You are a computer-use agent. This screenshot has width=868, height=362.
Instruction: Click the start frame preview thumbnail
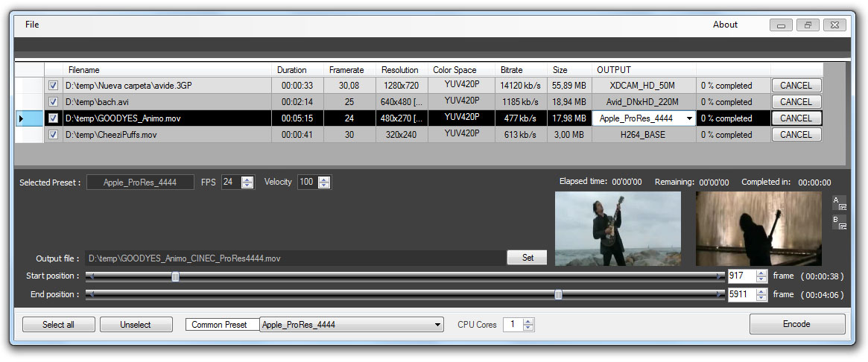[x=618, y=229]
